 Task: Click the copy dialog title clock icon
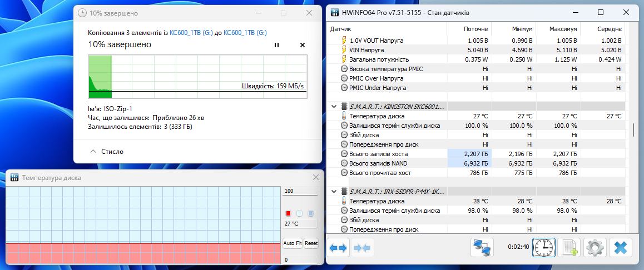pos(82,13)
